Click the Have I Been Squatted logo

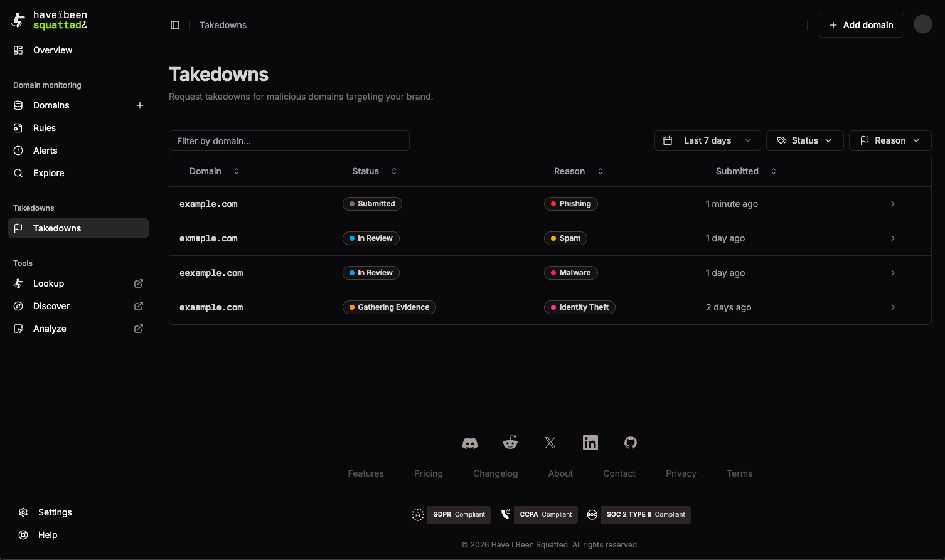tap(50, 20)
